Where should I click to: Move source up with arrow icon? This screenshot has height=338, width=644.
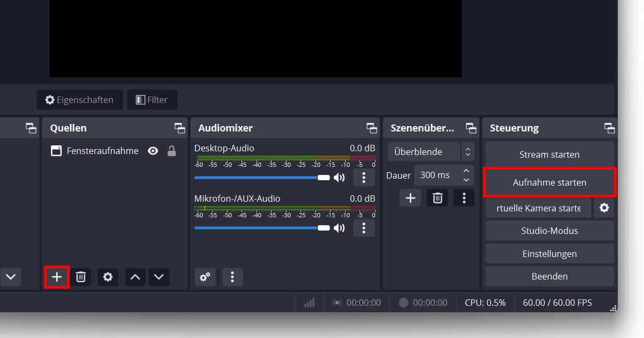[135, 277]
